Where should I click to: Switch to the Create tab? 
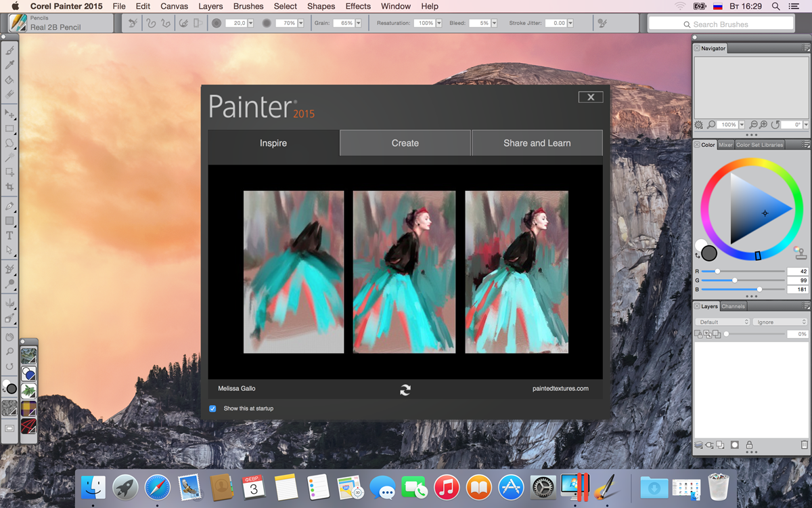click(x=405, y=143)
